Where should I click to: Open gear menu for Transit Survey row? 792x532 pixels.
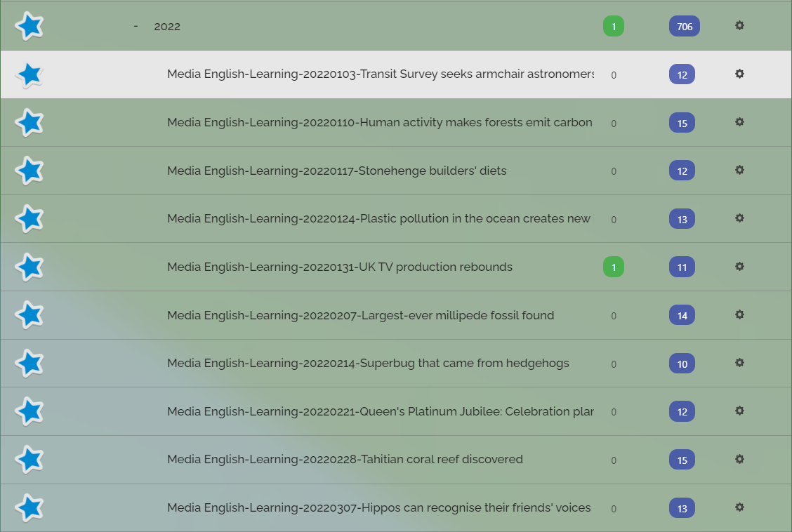point(739,74)
